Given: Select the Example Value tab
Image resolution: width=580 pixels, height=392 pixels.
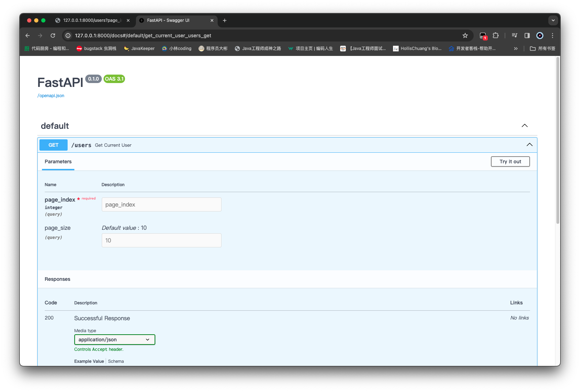Looking at the screenshot, I should coord(89,361).
